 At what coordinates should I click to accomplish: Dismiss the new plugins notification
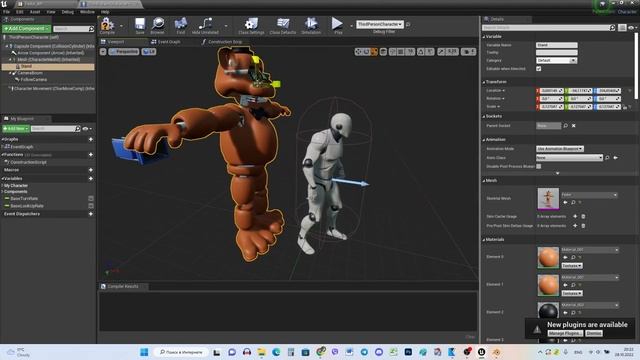594,333
